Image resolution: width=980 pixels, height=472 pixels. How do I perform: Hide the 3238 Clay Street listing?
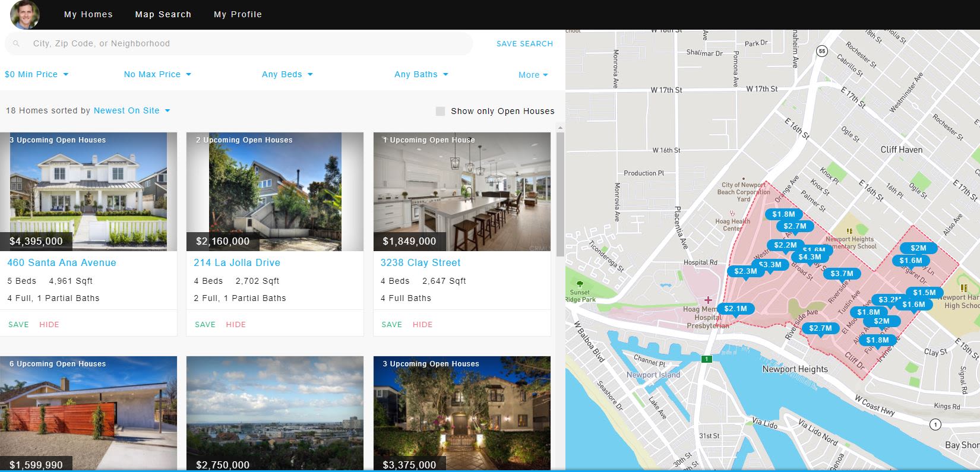click(422, 325)
